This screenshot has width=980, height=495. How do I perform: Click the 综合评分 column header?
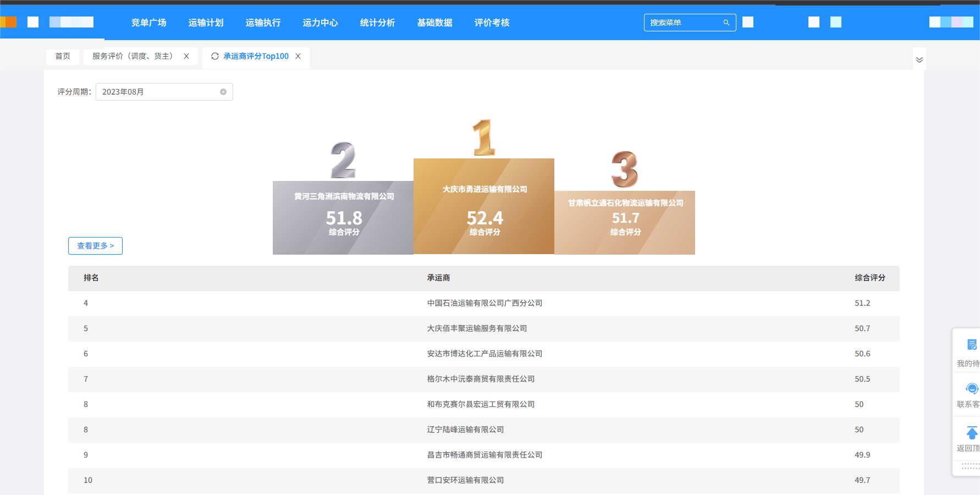point(870,278)
